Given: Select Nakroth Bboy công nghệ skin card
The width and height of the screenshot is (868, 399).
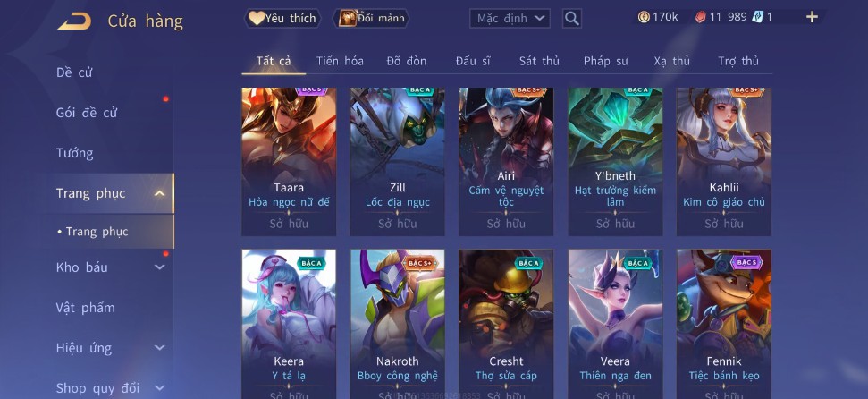Looking at the screenshot, I should (x=398, y=324).
